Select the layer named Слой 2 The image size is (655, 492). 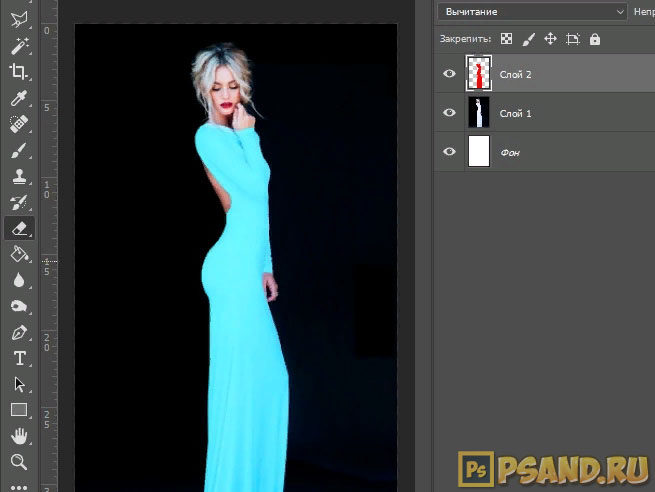545,74
